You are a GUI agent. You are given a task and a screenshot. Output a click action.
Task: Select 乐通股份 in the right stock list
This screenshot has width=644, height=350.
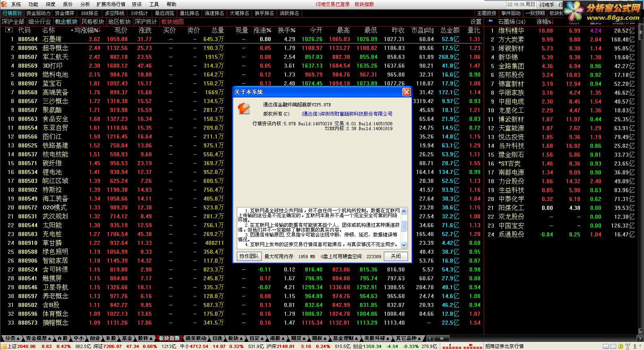[511, 234]
